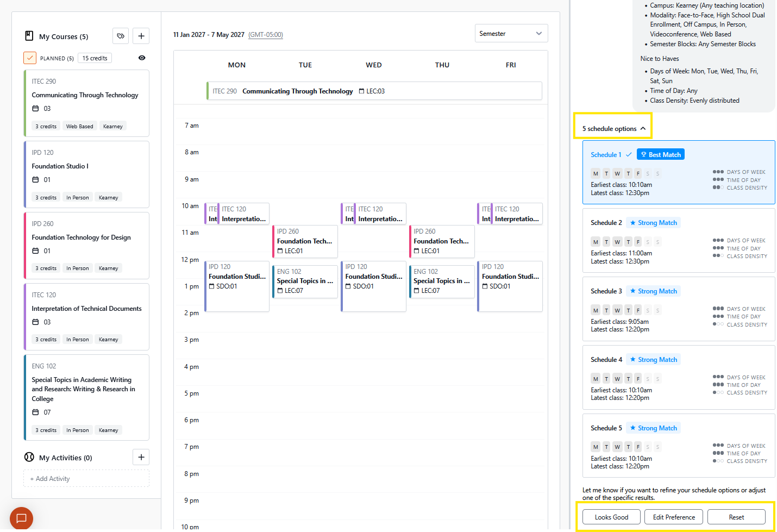The width and height of the screenshot is (777, 532).
Task: Click Wednesday's ITEC 120 Interpretation event
Action: tap(380, 214)
